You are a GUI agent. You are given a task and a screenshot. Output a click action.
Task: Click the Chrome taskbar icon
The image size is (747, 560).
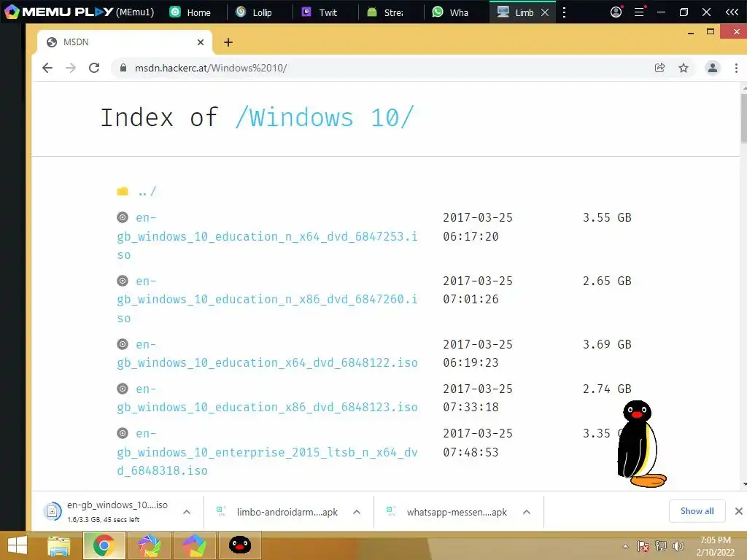[x=104, y=545]
